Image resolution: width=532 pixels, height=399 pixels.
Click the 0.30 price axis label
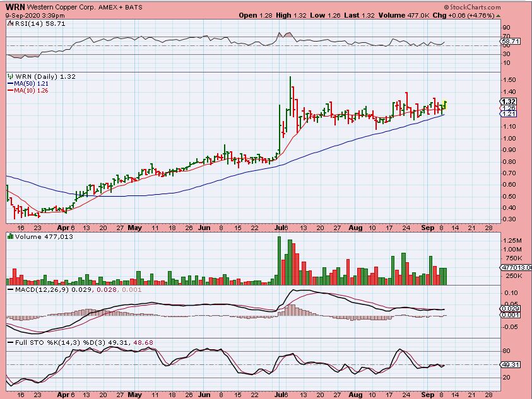(x=509, y=219)
